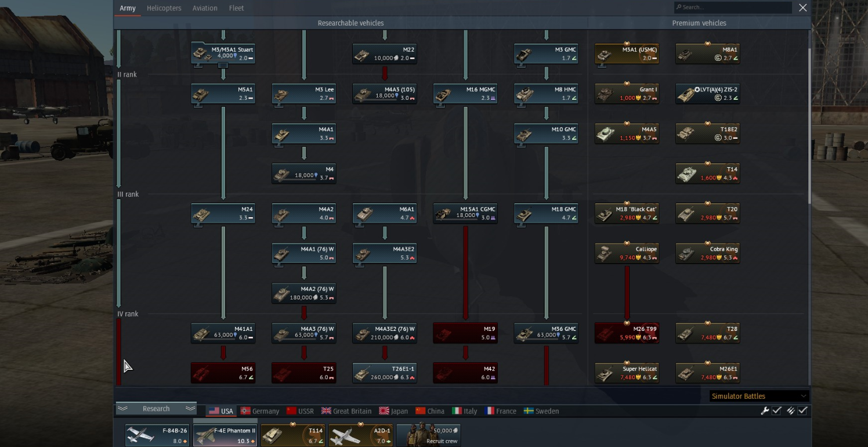Click the locked T25 tank card
868x447 pixels.
point(304,373)
